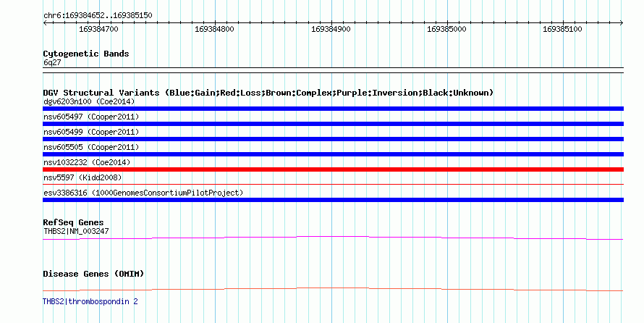The width and height of the screenshot is (644, 323).
Task: Click ruler position label 169384700
Action: pyautogui.click(x=98, y=29)
